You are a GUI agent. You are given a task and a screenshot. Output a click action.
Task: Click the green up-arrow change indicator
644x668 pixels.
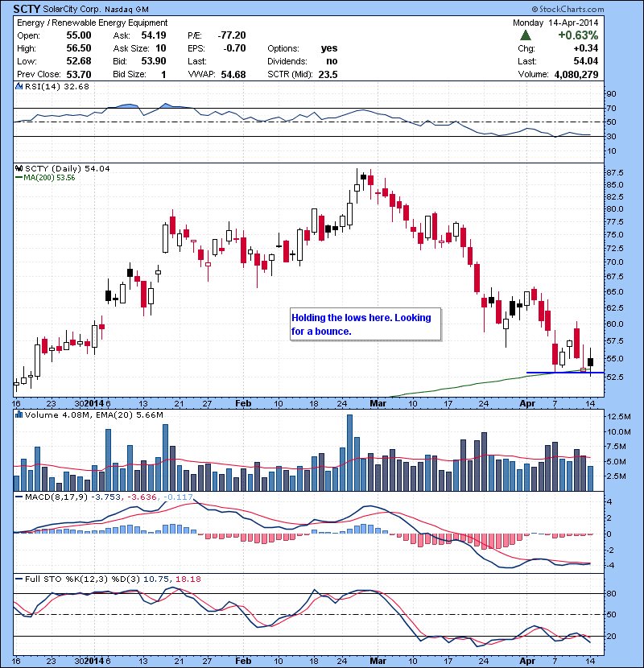(526, 35)
